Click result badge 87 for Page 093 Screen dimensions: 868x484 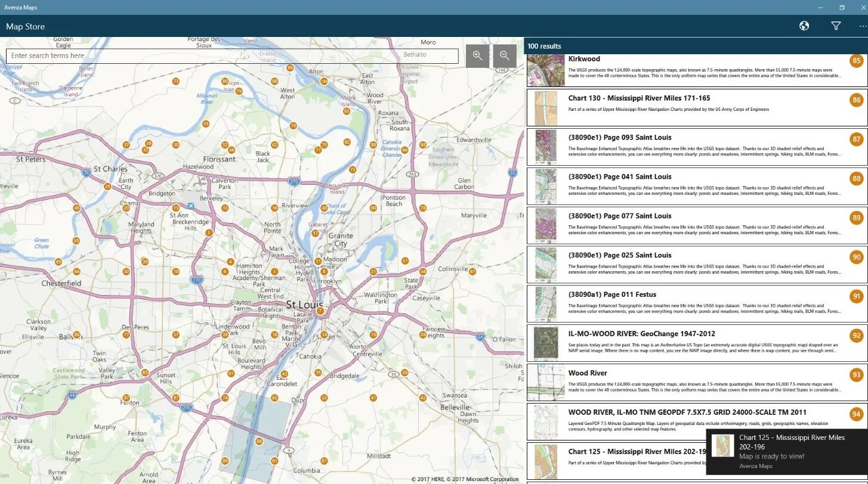[x=857, y=139]
